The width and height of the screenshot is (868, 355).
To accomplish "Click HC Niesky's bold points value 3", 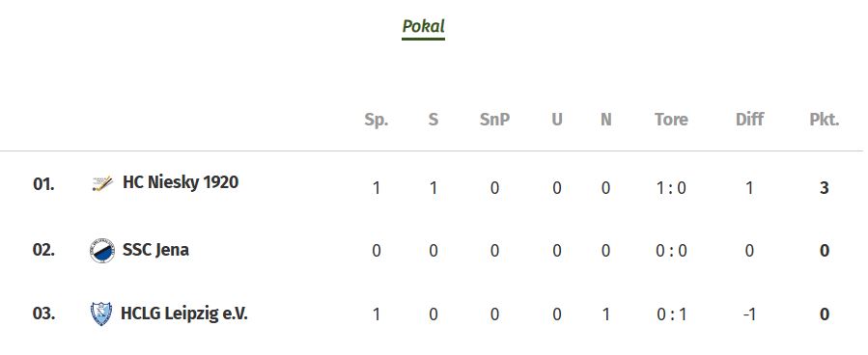I will (825, 188).
